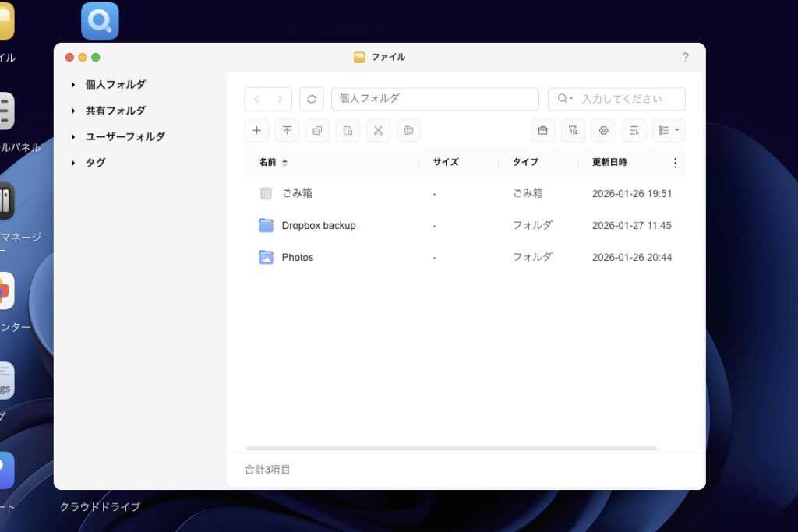The image size is (798, 532).
Task: Expand the タグ section in sidebar
Action: (73, 163)
